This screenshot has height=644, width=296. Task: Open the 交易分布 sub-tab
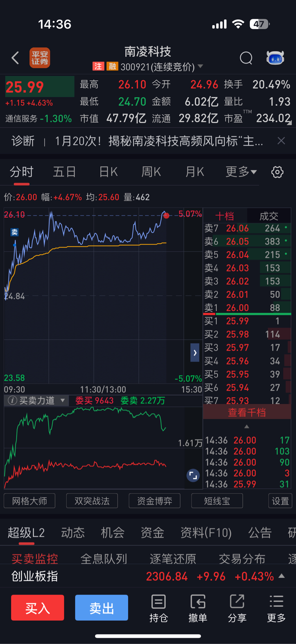tap(242, 558)
